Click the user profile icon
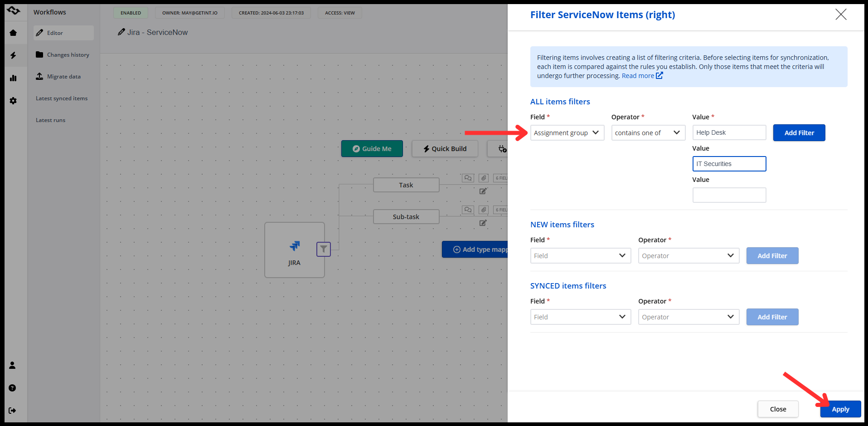 [12, 365]
